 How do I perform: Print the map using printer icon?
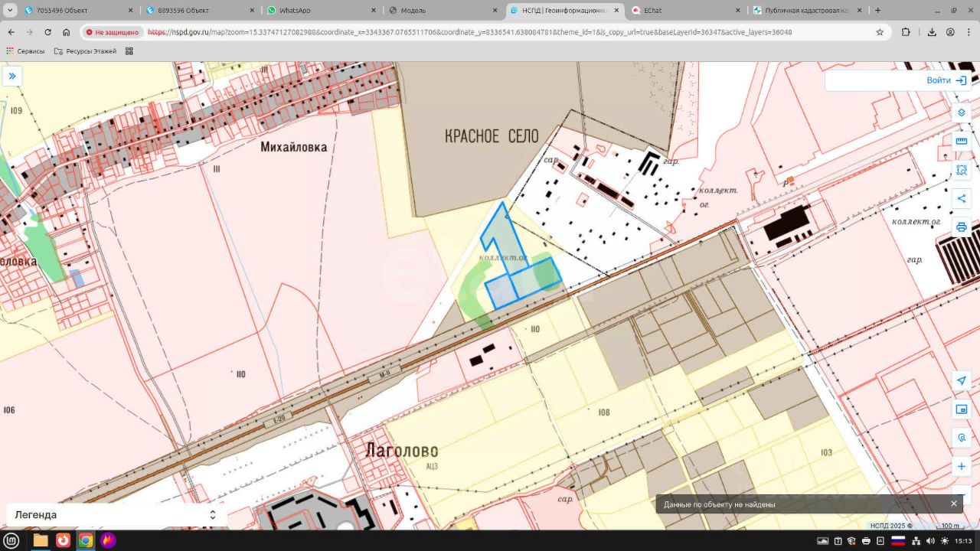[962, 227]
